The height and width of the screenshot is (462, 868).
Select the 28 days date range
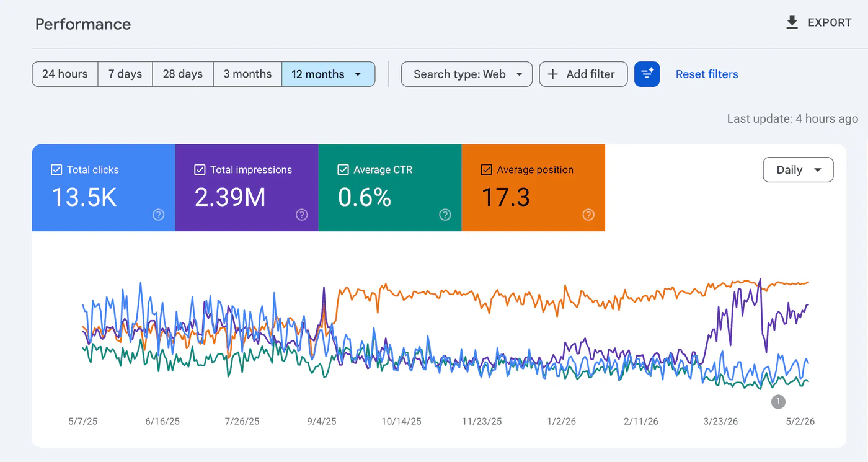183,74
